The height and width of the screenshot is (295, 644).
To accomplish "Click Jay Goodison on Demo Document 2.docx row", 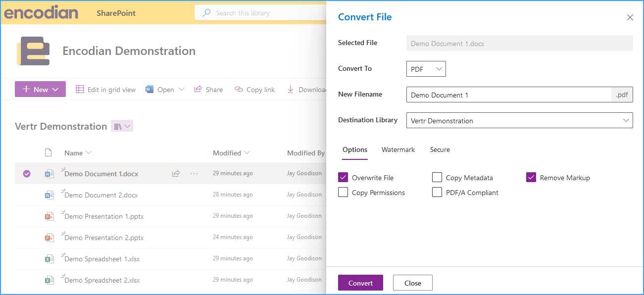I will 304,195.
